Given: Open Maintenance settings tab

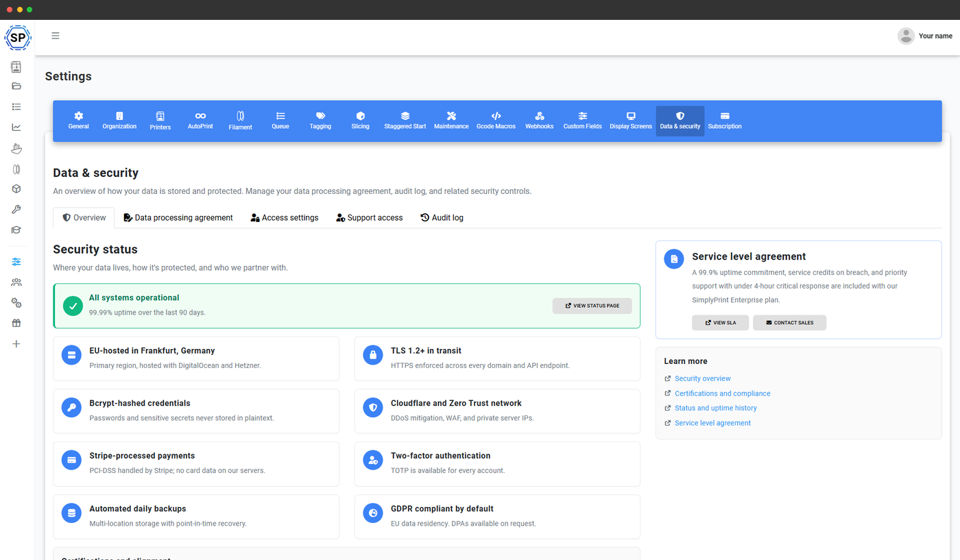Looking at the screenshot, I should coord(451,121).
